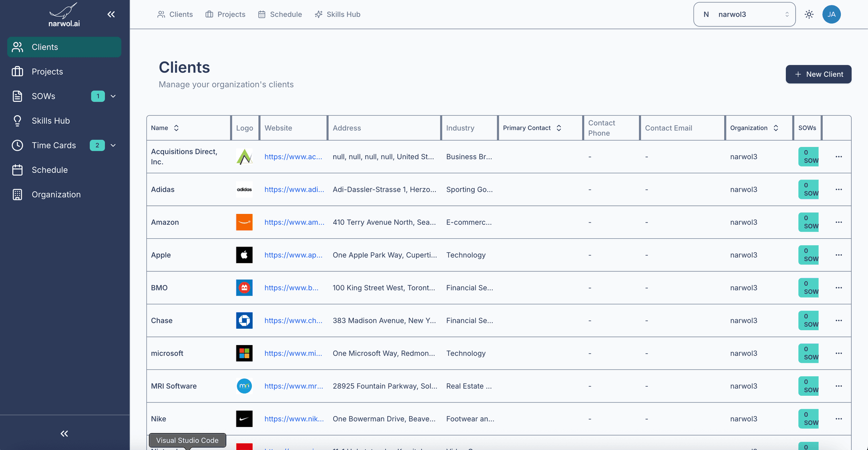Click the Acquisitions Direct logo
Screen dimensions: 868x450
click(x=244, y=156)
